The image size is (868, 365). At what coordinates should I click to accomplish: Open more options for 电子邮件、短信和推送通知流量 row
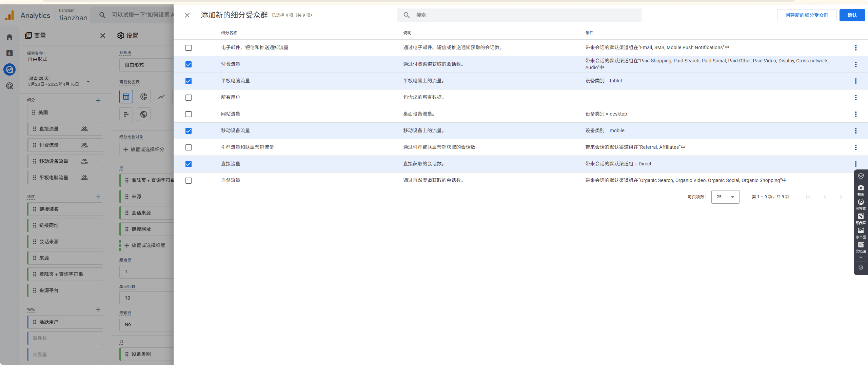[x=855, y=48]
